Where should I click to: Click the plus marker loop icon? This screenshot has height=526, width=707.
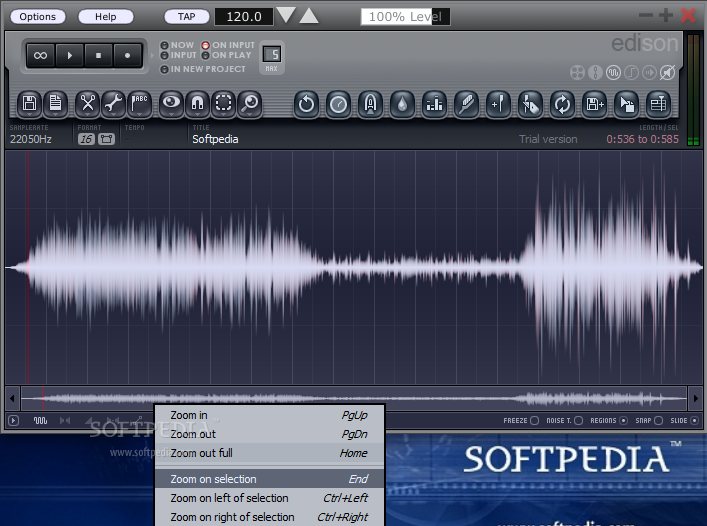(499, 105)
